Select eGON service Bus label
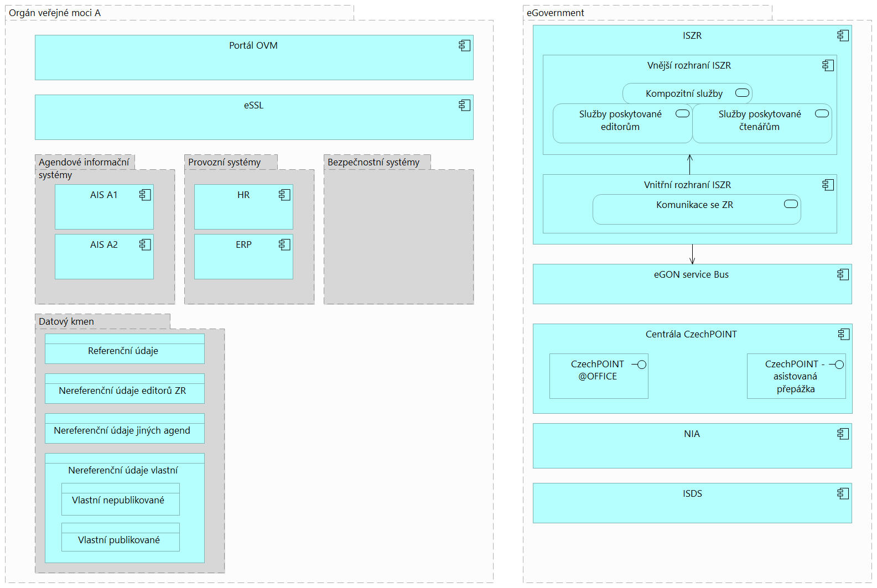This screenshot has height=588, width=877. pyautogui.click(x=691, y=274)
